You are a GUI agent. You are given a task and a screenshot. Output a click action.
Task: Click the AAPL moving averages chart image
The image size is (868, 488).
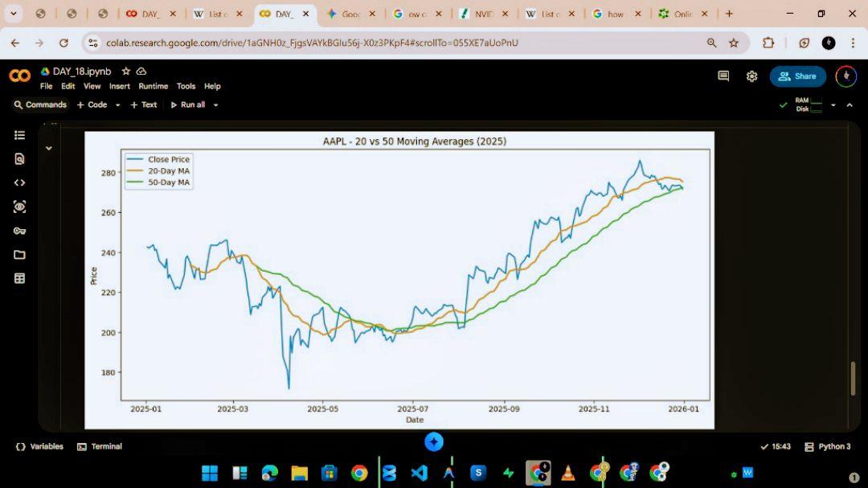click(x=399, y=280)
